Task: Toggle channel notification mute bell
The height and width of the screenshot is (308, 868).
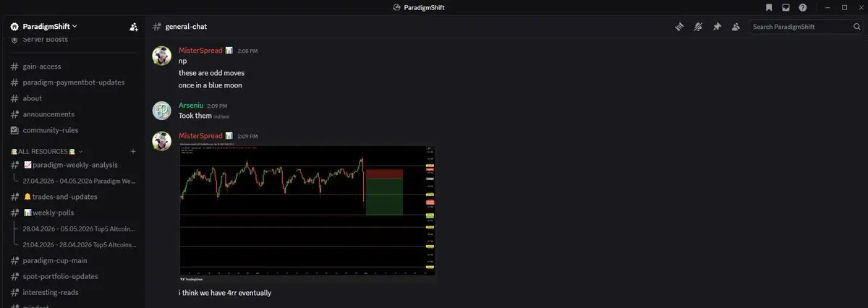Action: [x=698, y=27]
